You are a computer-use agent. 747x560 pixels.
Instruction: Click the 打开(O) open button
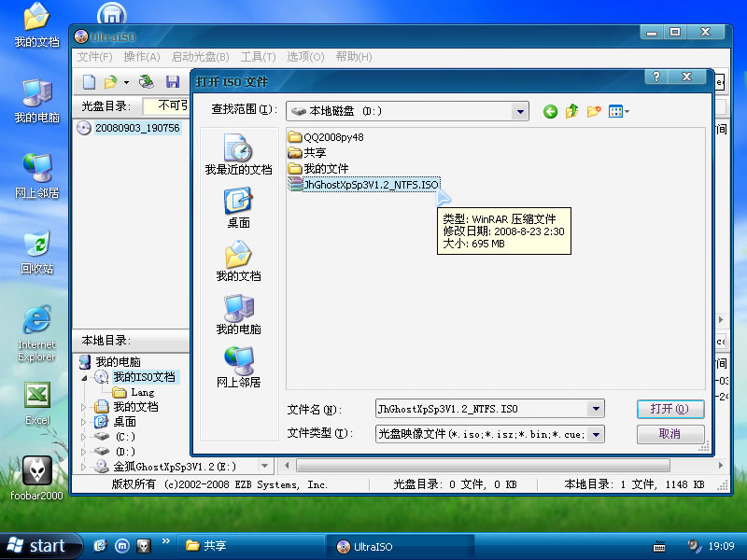point(670,409)
